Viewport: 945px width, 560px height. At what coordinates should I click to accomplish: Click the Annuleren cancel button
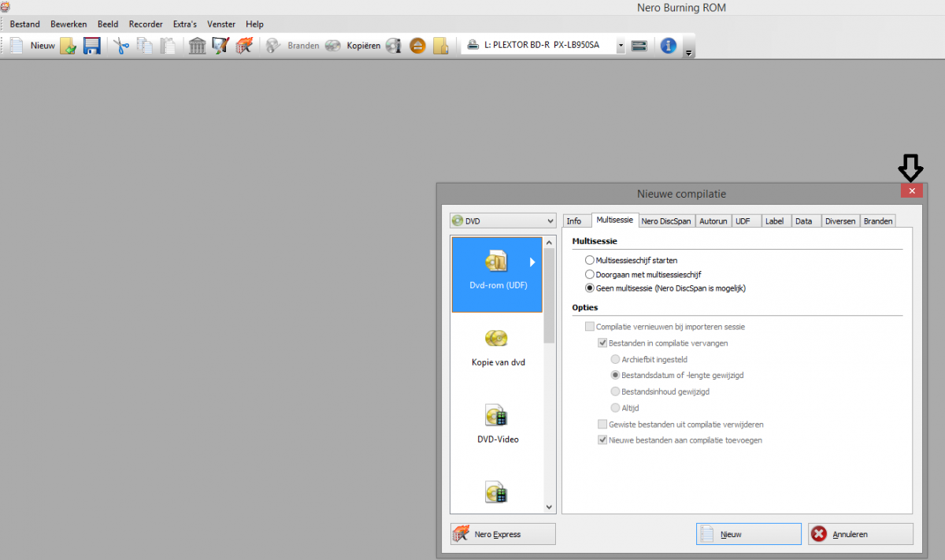pos(861,534)
